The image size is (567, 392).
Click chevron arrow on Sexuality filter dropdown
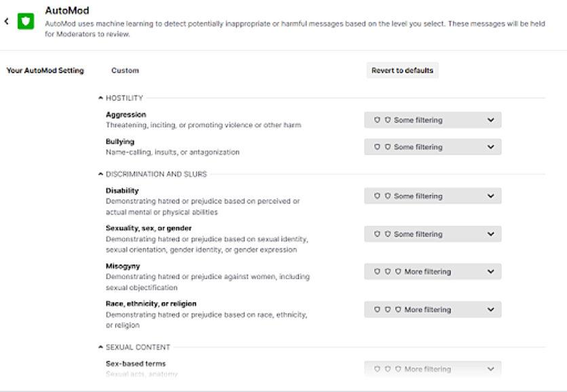pos(491,234)
